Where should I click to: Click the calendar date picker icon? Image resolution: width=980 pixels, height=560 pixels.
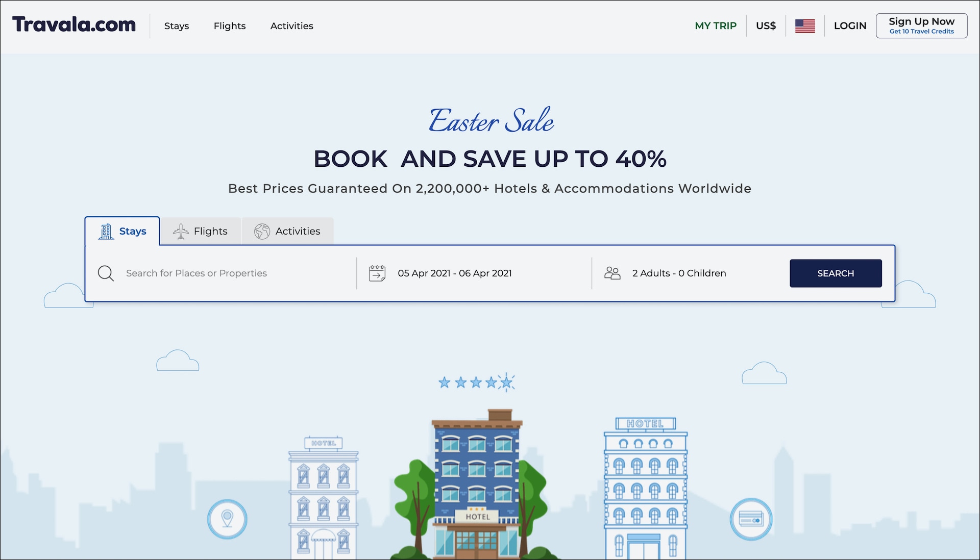click(376, 273)
